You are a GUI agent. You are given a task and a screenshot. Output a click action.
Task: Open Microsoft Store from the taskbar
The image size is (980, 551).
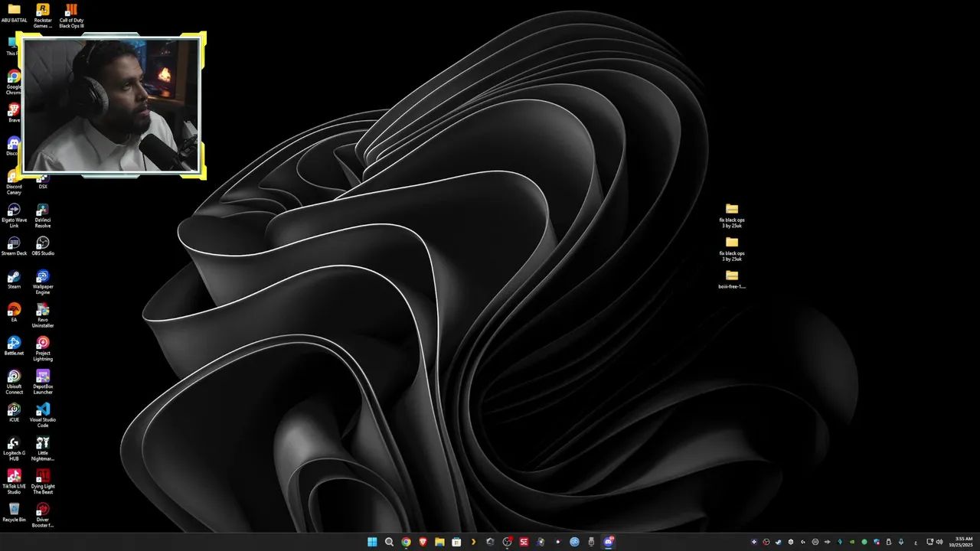coord(456,542)
